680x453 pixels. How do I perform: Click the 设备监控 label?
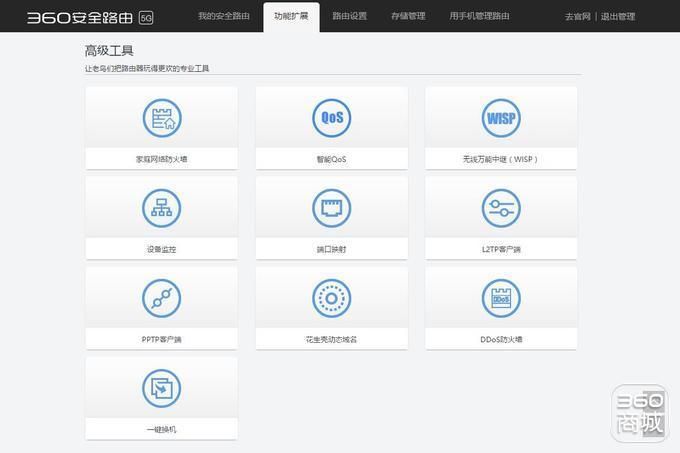(x=162, y=249)
